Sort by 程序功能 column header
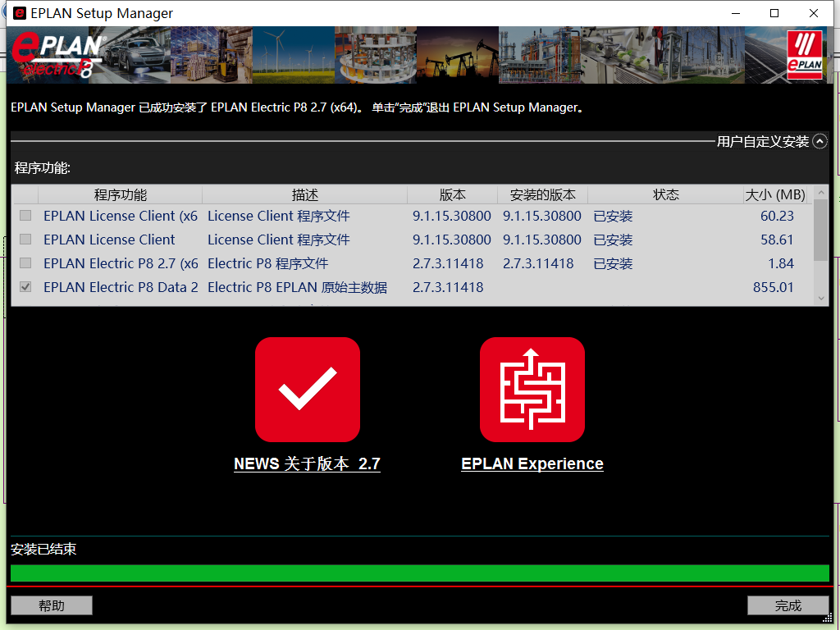840x630 pixels. tap(120, 194)
